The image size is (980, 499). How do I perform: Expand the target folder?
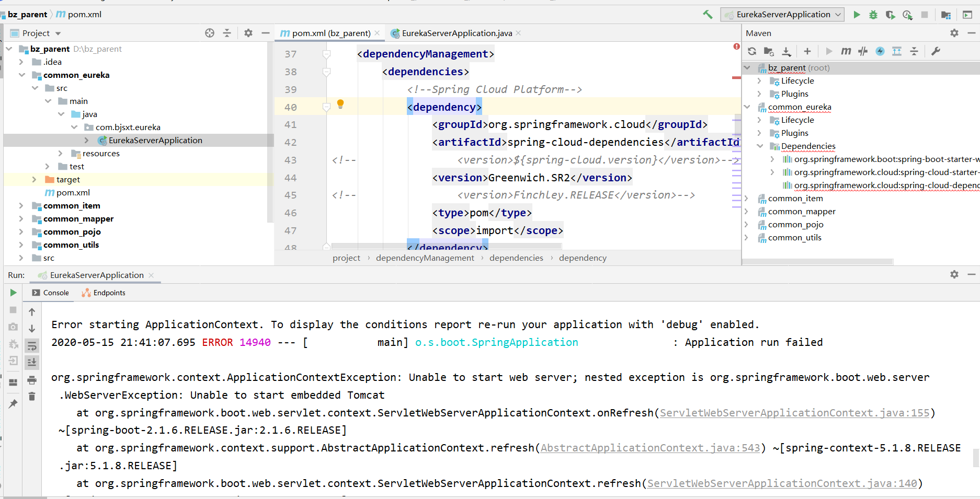pyautogui.click(x=35, y=179)
